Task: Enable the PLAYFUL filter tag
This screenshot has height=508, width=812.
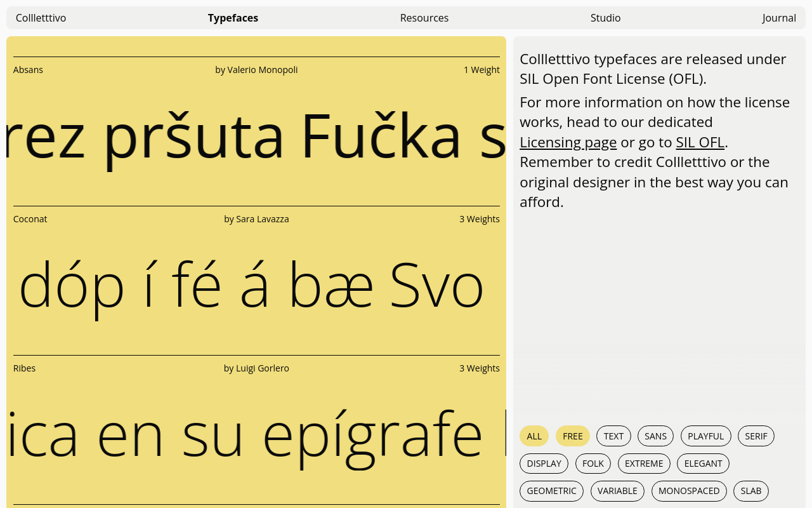Action: (x=705, y=436)
